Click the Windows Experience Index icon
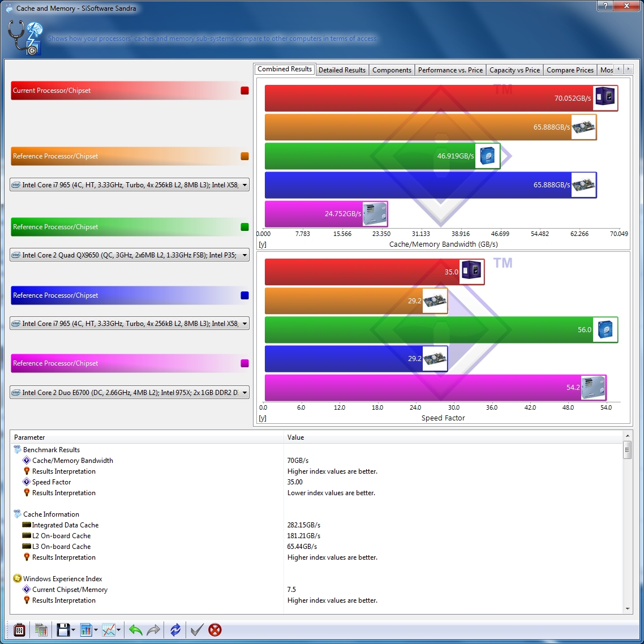Viewport: 644px width, 644px height. click(17, 578)
